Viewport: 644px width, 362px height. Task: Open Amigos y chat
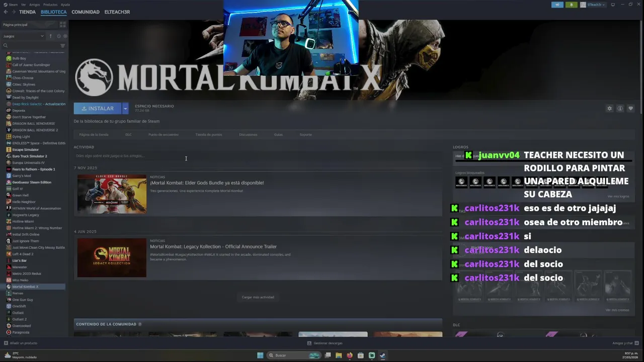coord(625,343)
